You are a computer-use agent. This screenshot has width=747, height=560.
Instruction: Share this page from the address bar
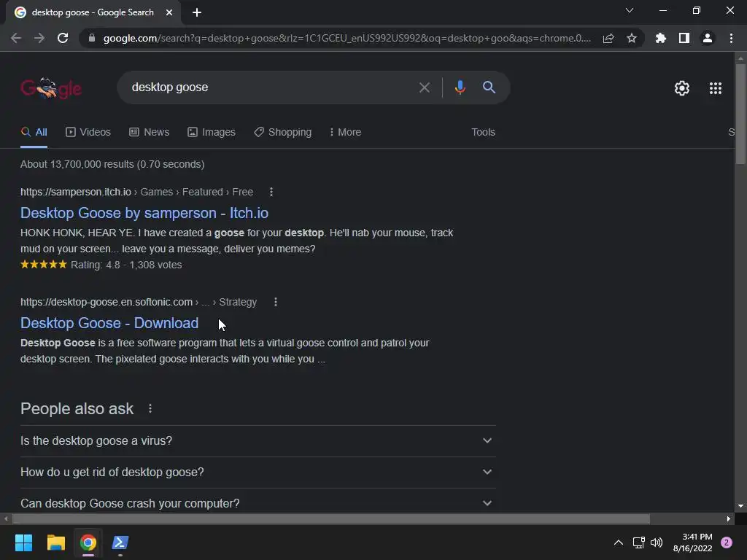[608, 38]
